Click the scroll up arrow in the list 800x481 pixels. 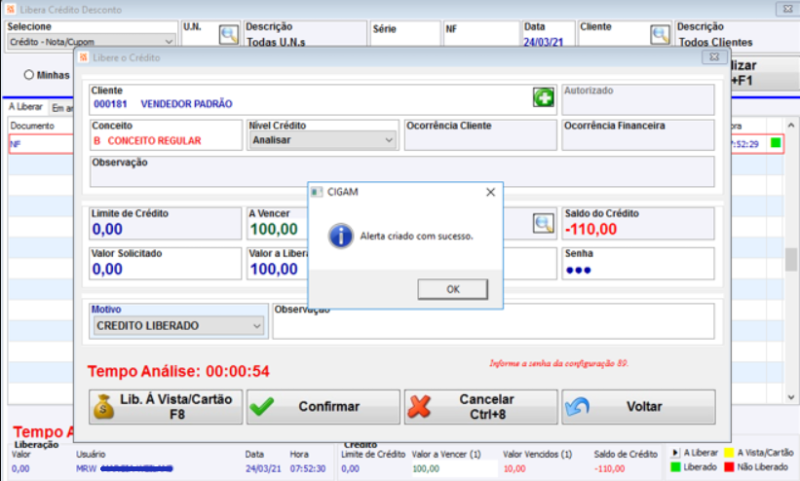[791, 125]
